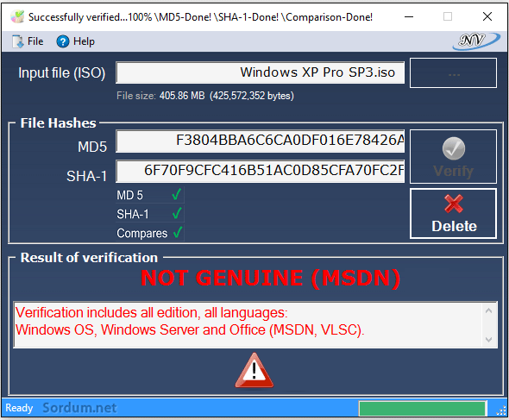Click the 'Compares' status row label
This screenshot has height=420, width=509.
pyautogui.click(x=141, y=233)
